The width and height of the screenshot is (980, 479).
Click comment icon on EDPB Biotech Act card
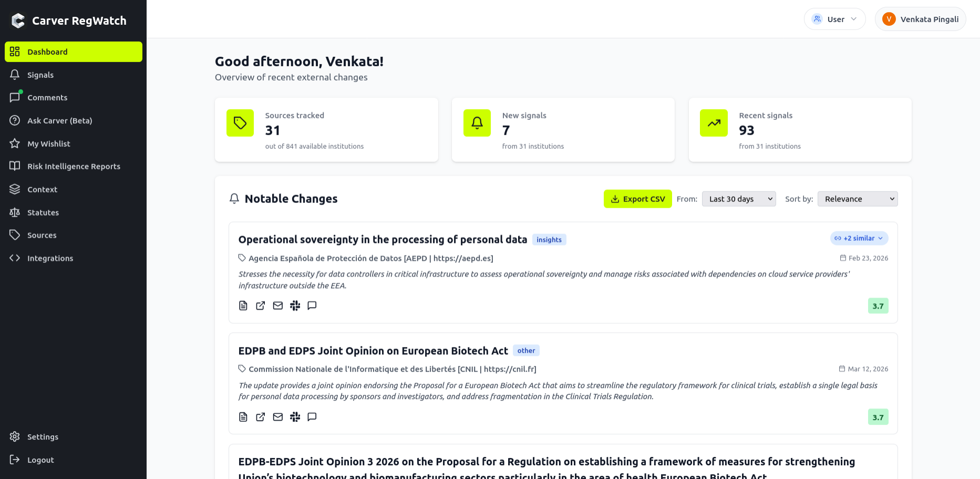312,417
